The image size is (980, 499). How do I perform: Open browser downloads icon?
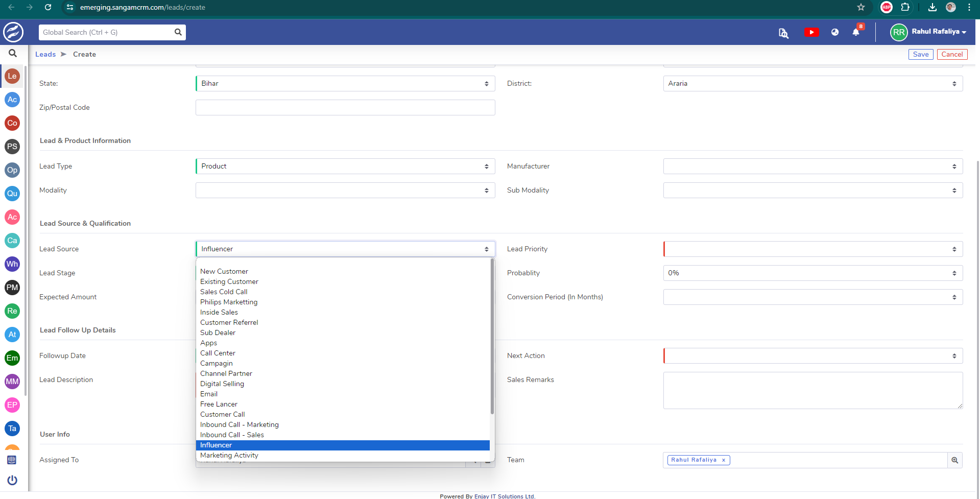pos(933,7)
